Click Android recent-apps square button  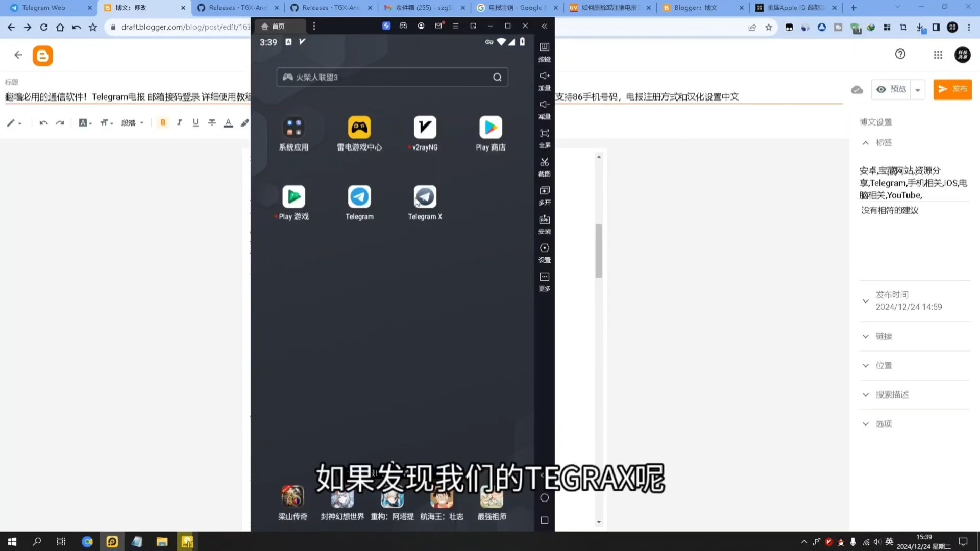click(x=545, y=520)
